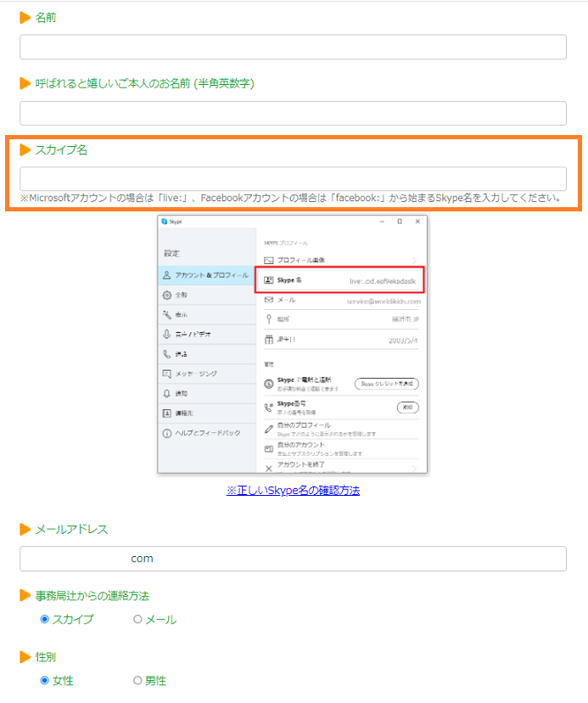Click the Skype 名 ID card icon
The width and height of the screenshot is (588, 703).
[269, 280]
